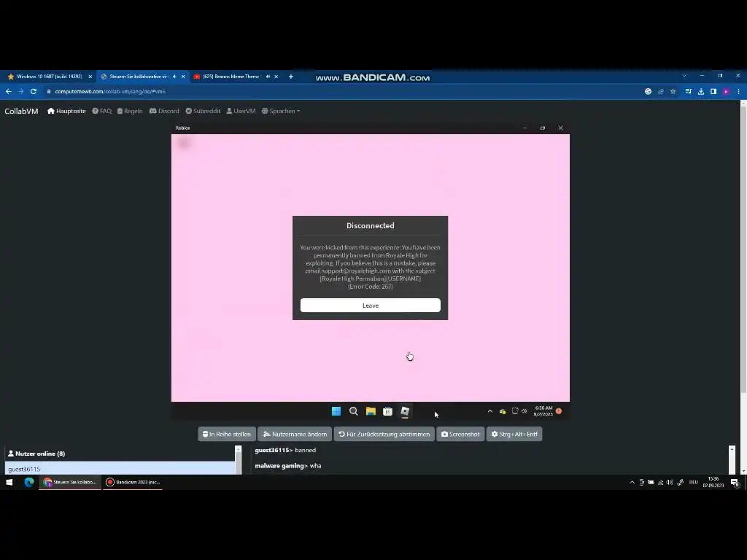747x560 pixels.
Task: Open the Subreddit nav link
Action: (203, 111)
